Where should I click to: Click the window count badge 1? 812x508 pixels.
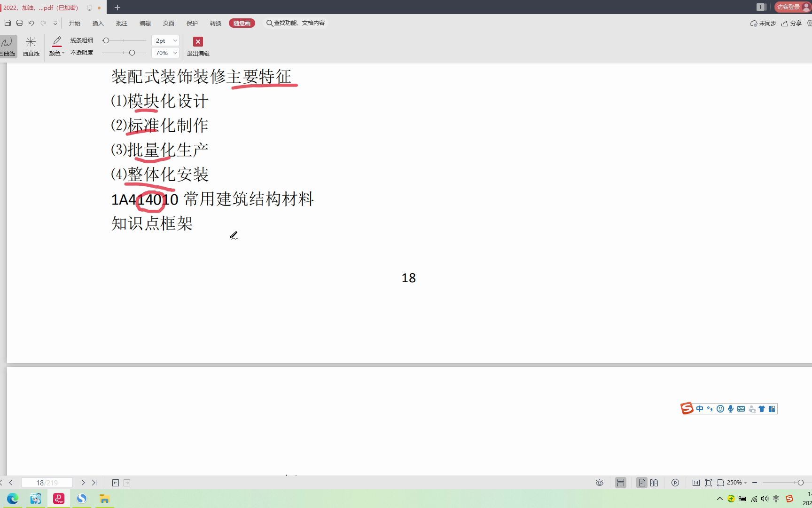tap(761, 7)
